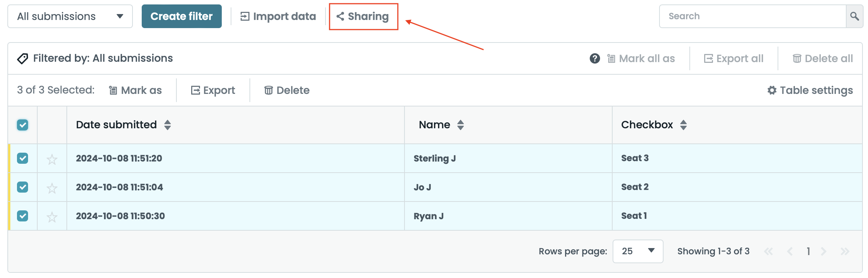868x278 pixels.
Task: Sort by Date submitted arrows
Action: (168, 125)
